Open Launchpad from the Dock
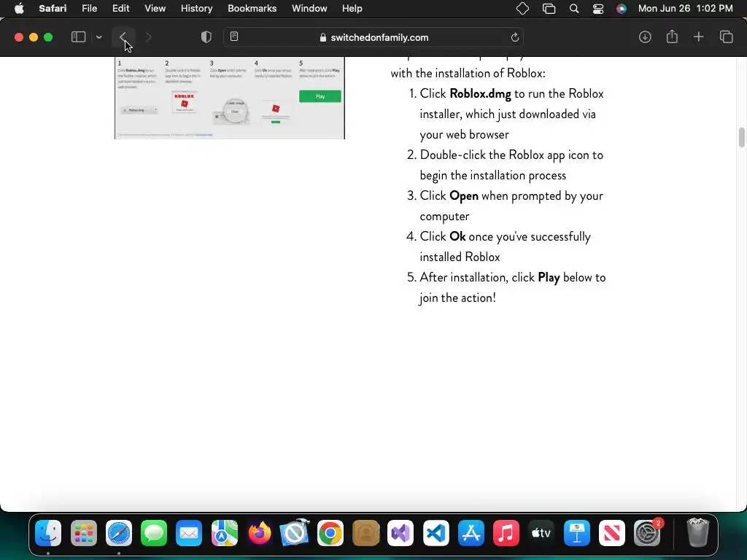Image resolution: width=747 pixels, height=560 pixels. [83, 533]
